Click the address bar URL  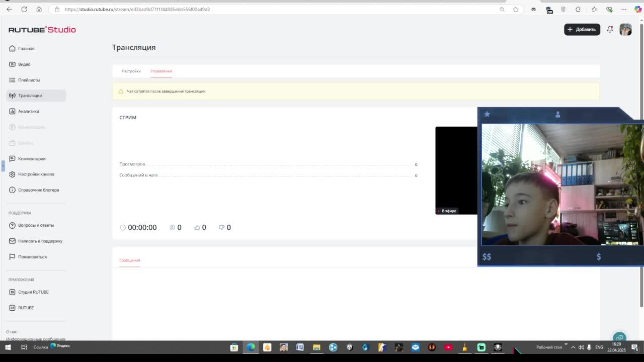click(x=137, y=9)
